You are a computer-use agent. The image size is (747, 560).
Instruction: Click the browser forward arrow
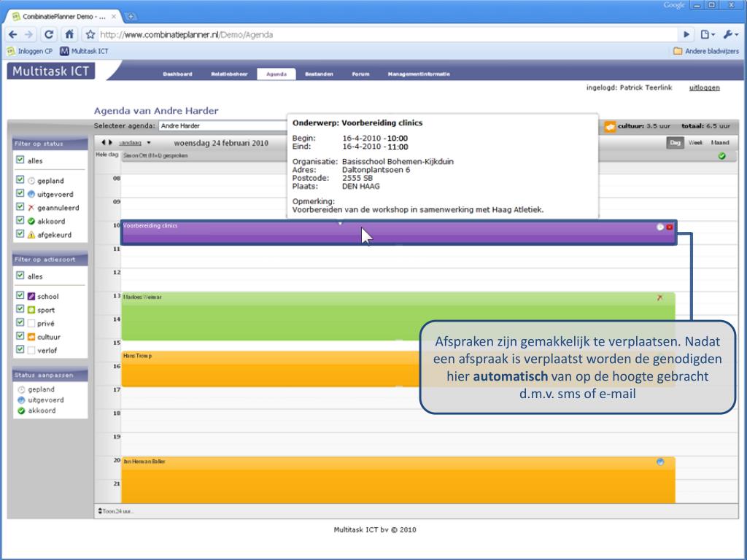[x=29, y=35]
